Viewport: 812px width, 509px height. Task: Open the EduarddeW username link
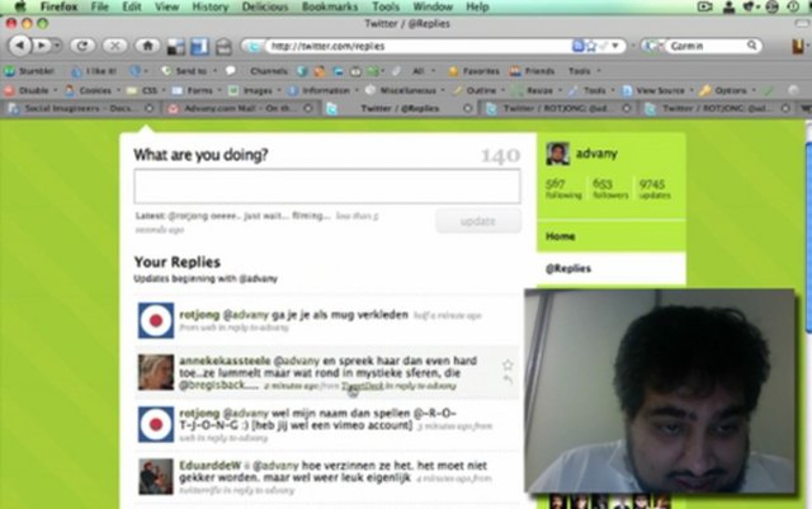(x=210, y=466)
